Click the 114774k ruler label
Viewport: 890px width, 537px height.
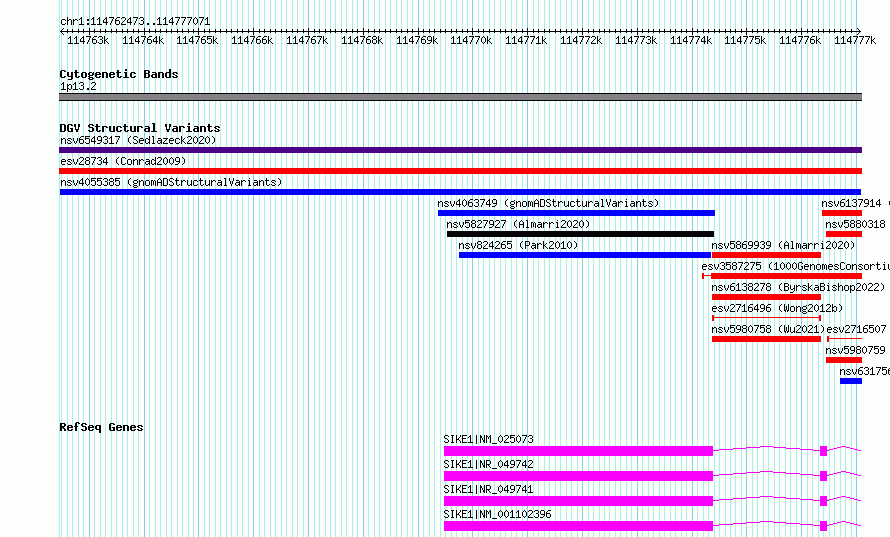pyautogui.click(x=691, y=41)
